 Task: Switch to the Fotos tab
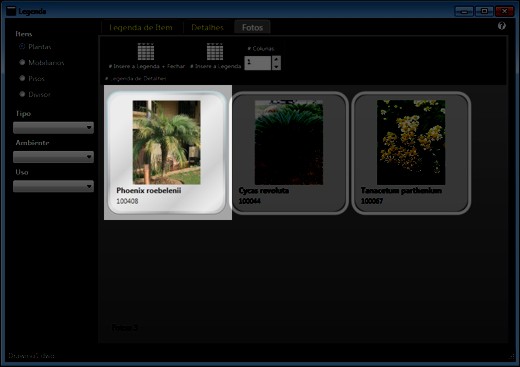(252, 27)
